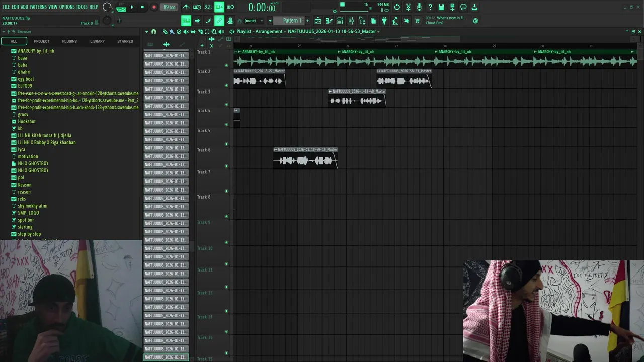Toggle the highlighted link-chain multilink controllers button

tap(219, 21)
